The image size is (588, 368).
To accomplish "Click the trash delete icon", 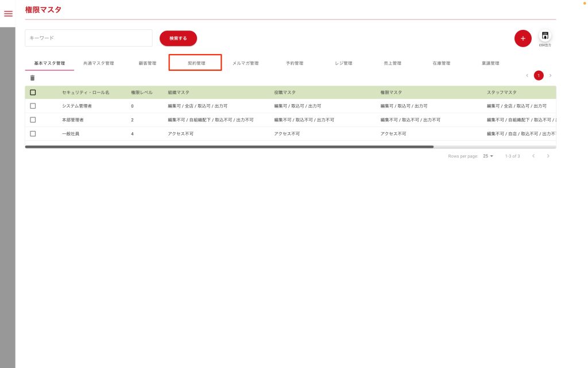I will click(x=32, y=78).
